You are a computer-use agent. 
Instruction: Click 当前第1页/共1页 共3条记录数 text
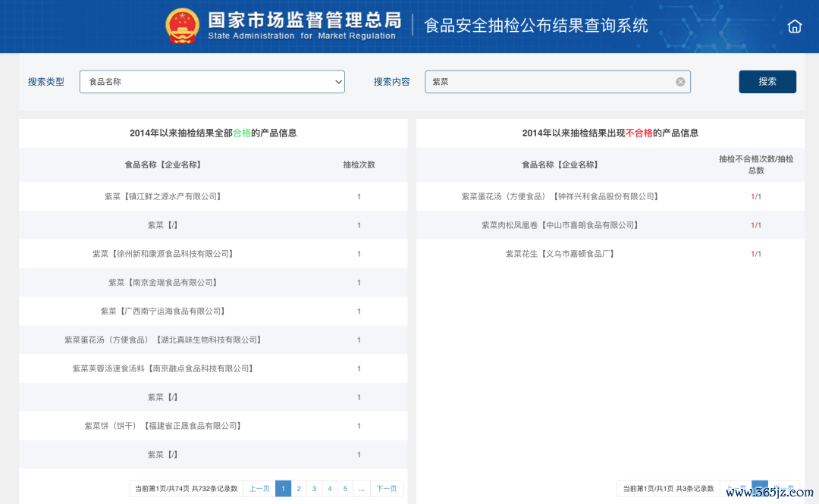click(668, 489)
